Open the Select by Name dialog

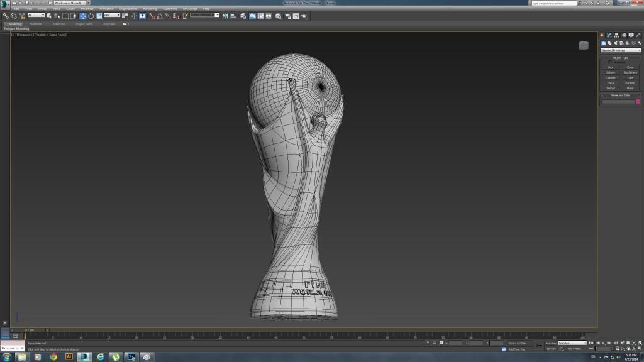coord(57,16)
